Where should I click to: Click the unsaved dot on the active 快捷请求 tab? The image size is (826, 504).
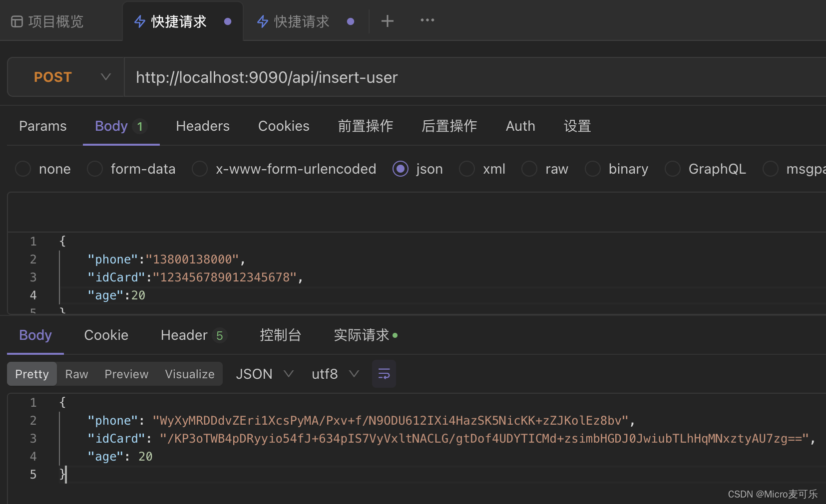click(x=228, y=21)
